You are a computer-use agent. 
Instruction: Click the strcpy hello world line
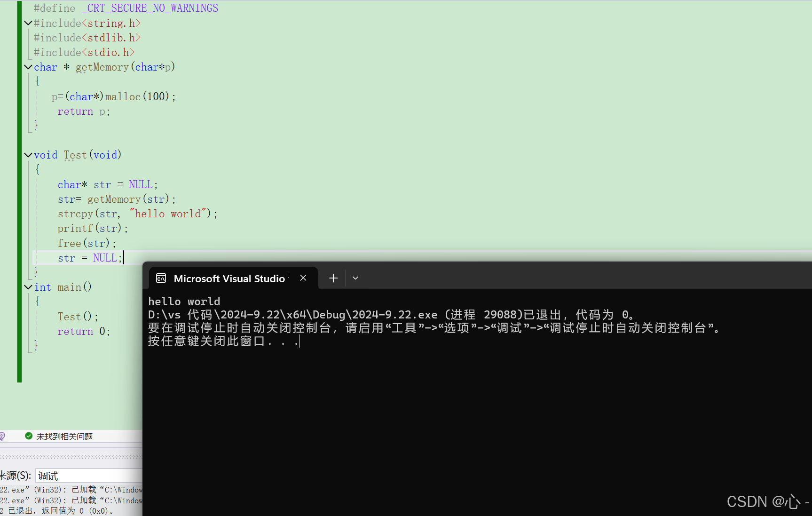click(138, 214)
